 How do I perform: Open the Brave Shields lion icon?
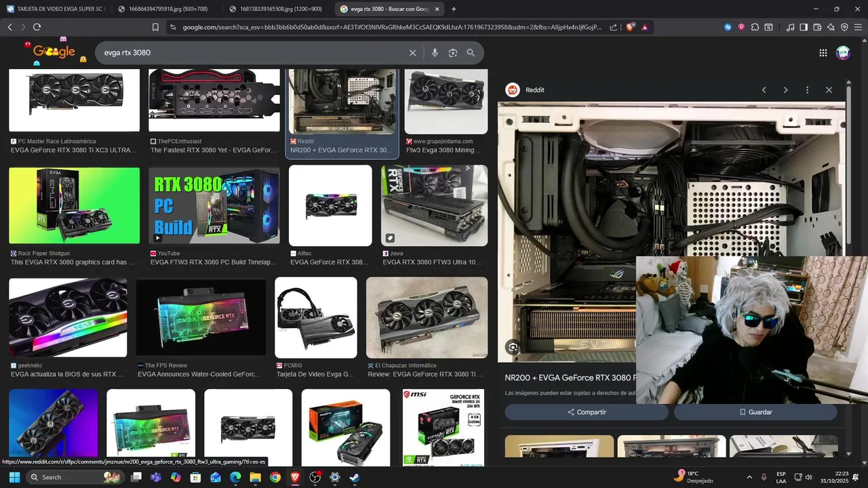point(630,27)
